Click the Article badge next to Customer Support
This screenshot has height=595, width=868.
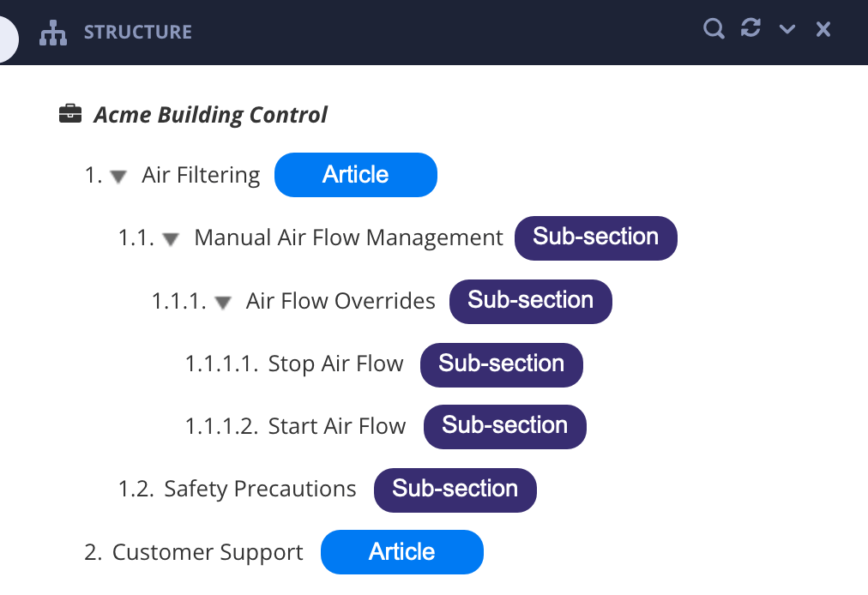(401, 551)
